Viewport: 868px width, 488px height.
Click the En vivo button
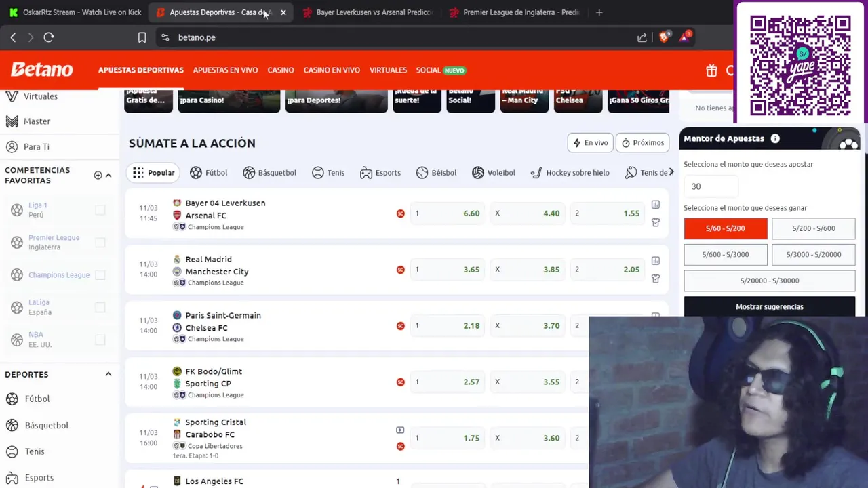591,143
